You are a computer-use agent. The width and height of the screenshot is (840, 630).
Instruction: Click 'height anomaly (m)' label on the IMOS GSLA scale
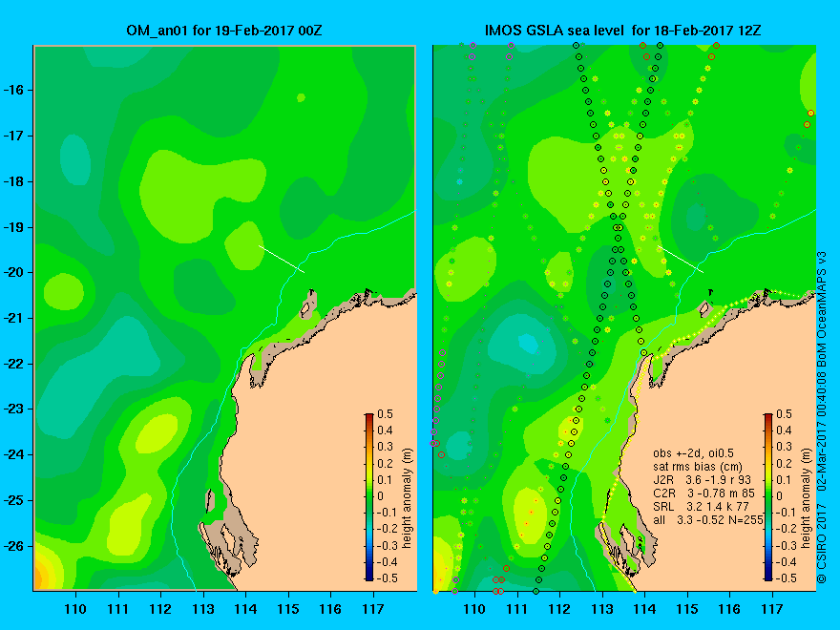coord(807,497)
